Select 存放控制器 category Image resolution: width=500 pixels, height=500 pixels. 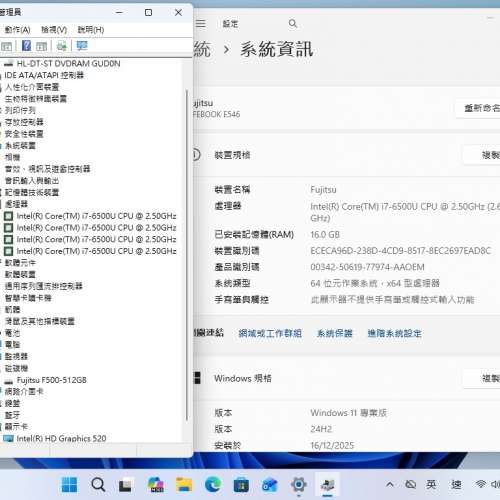click(x=24, y=122)
